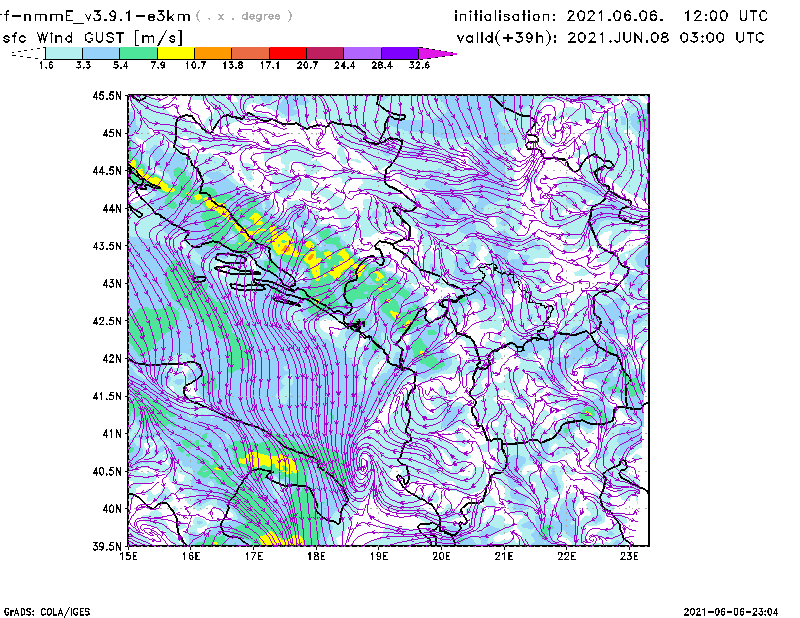The image size is (800, 618).
Task: Click the legend value 32.6
Action: pos(419,65)
